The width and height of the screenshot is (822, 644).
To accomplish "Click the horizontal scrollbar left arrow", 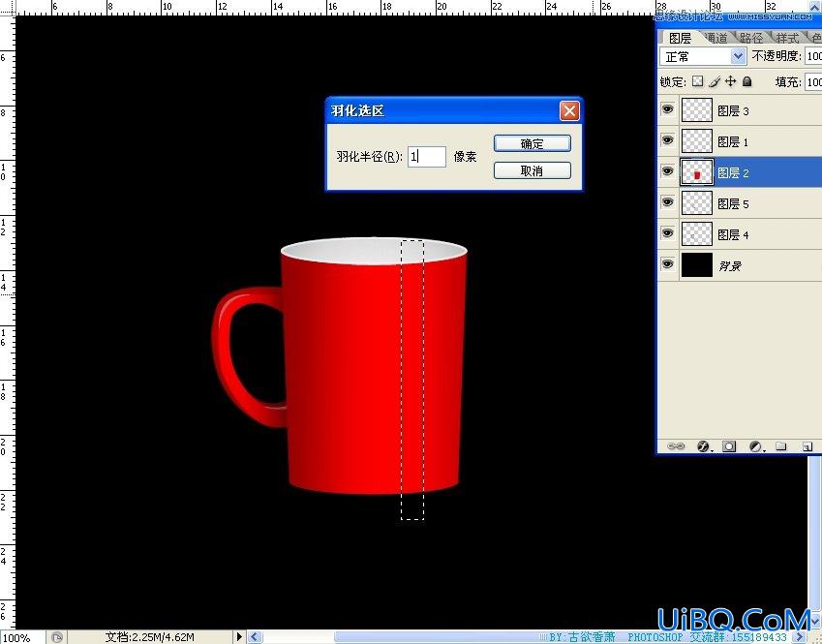I will tap(255, 637).
